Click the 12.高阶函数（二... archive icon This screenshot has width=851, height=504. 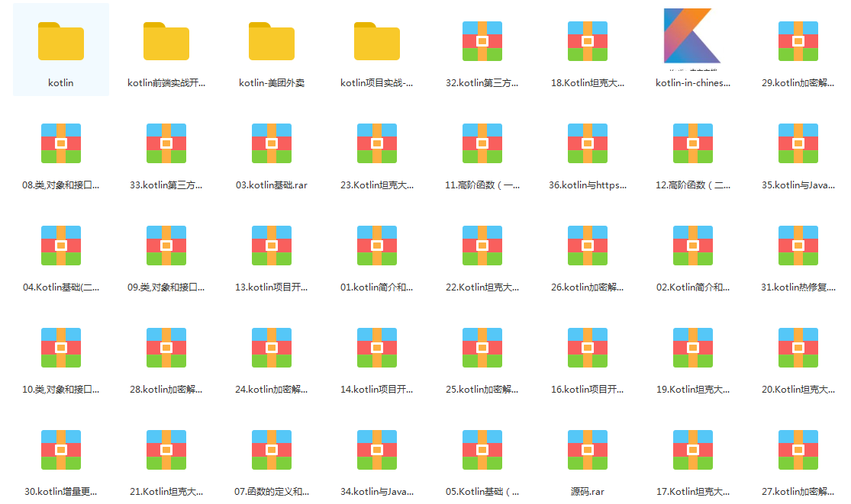692,143
